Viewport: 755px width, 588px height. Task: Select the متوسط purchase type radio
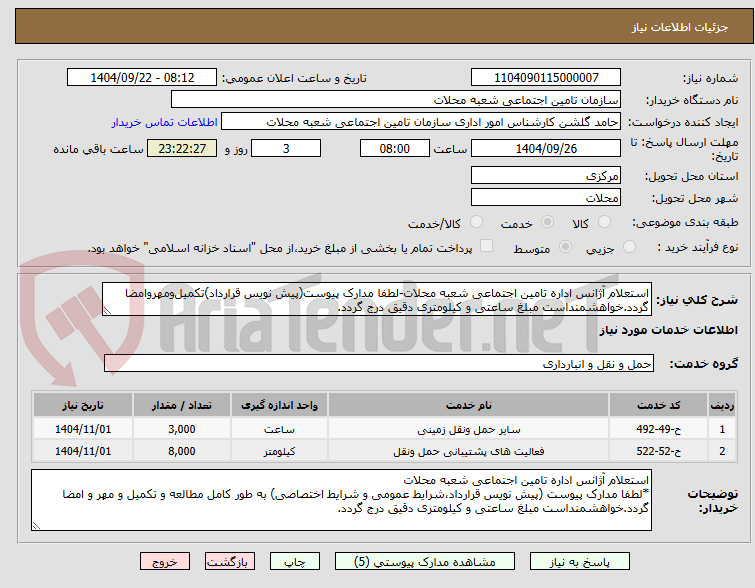click(565, 247)
